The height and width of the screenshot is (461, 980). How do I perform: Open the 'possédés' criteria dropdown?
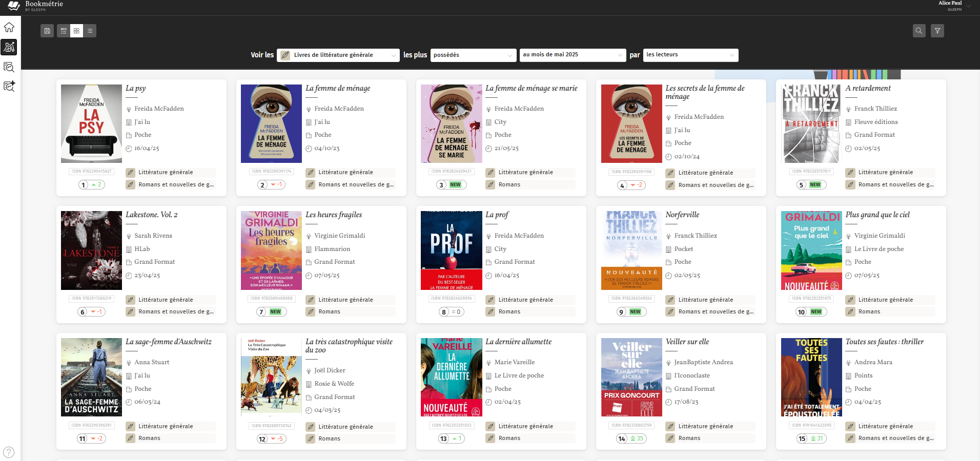[473, 55]
